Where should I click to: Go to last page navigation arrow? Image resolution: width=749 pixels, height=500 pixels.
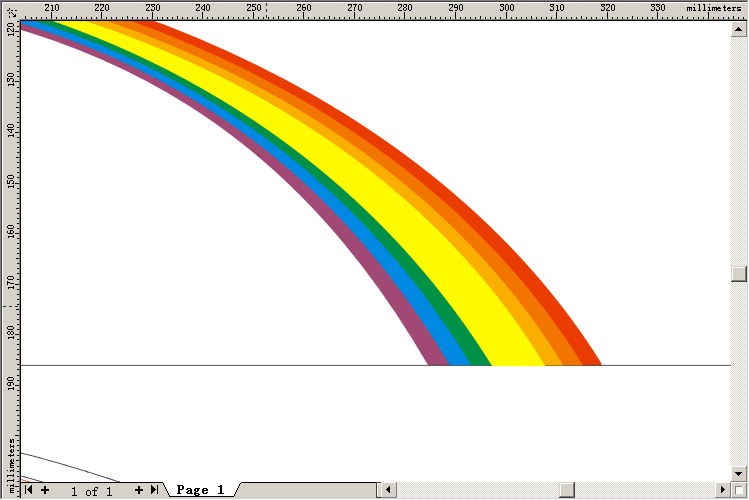(154, 490)
